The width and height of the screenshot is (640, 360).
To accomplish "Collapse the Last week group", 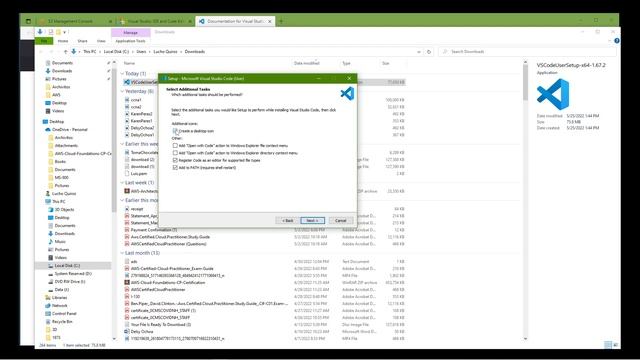I will [122, 183].
